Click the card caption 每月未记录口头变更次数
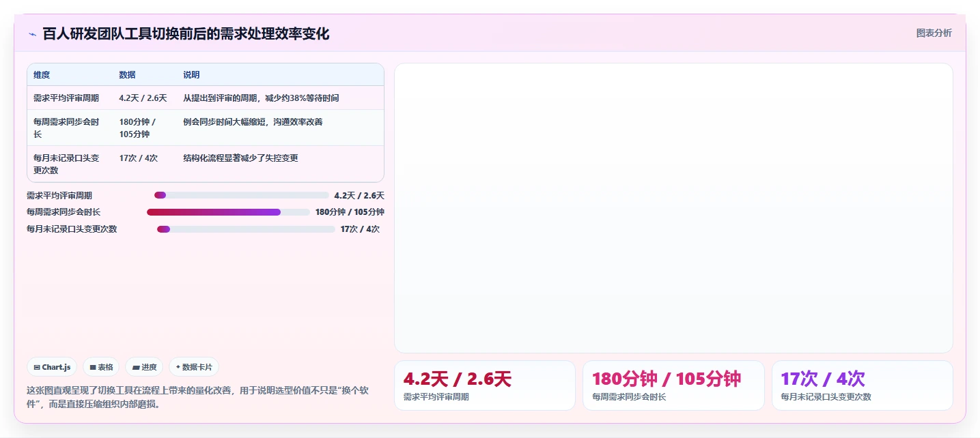Viewport: 980px width, 438px height. tap(826, 397)
